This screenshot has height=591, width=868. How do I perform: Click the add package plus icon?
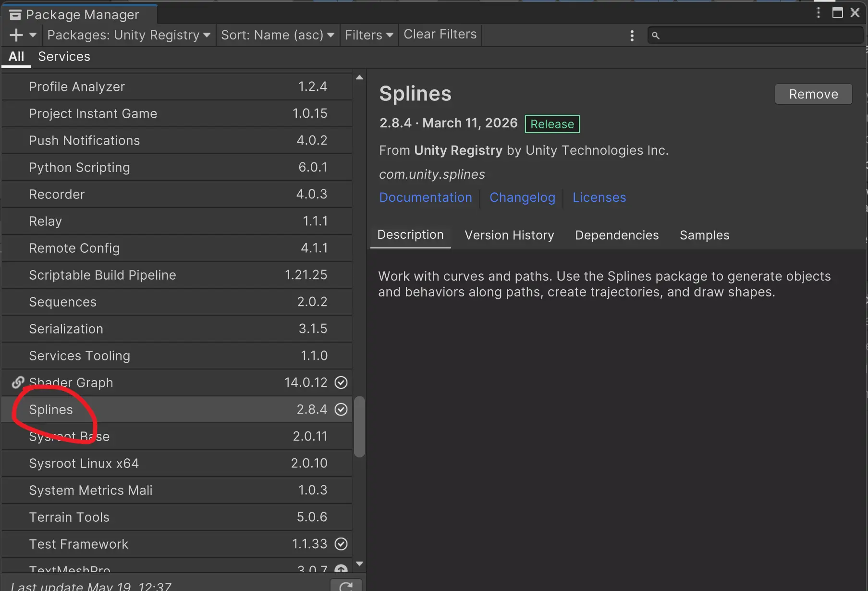point(16,35)
